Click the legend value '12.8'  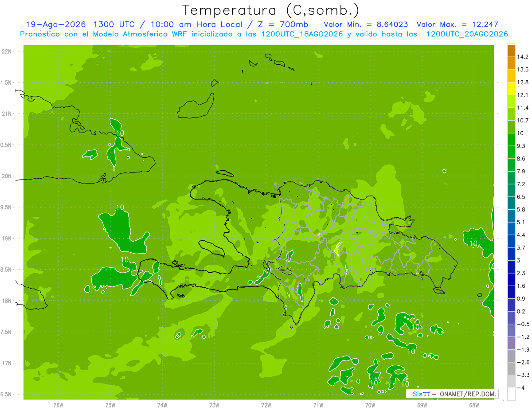coord(523,82)
